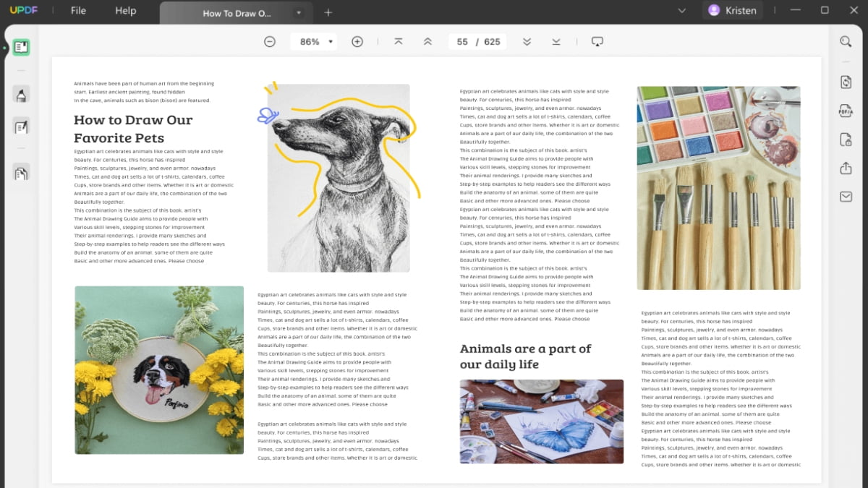Open the tab options dropdown arrow
The height and width of the screenshot is (488, 868).
(x=299, y=12)
